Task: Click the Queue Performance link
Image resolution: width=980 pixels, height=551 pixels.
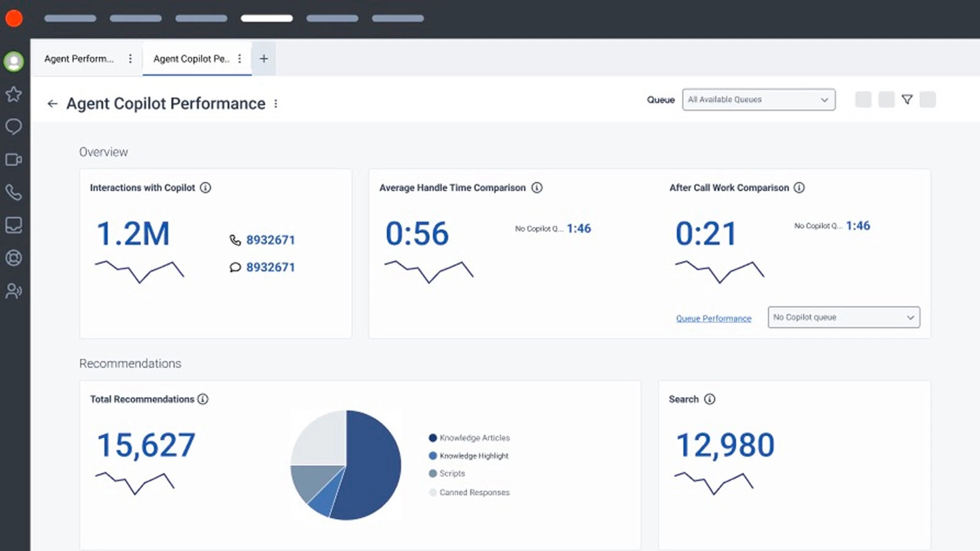Action: tap(714, 318)
